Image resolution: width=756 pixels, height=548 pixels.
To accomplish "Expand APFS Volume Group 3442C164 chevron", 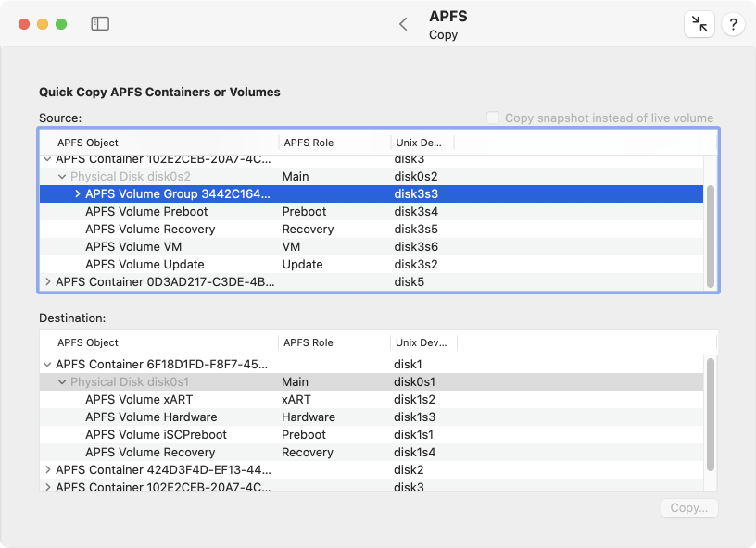I will (77, 193).
